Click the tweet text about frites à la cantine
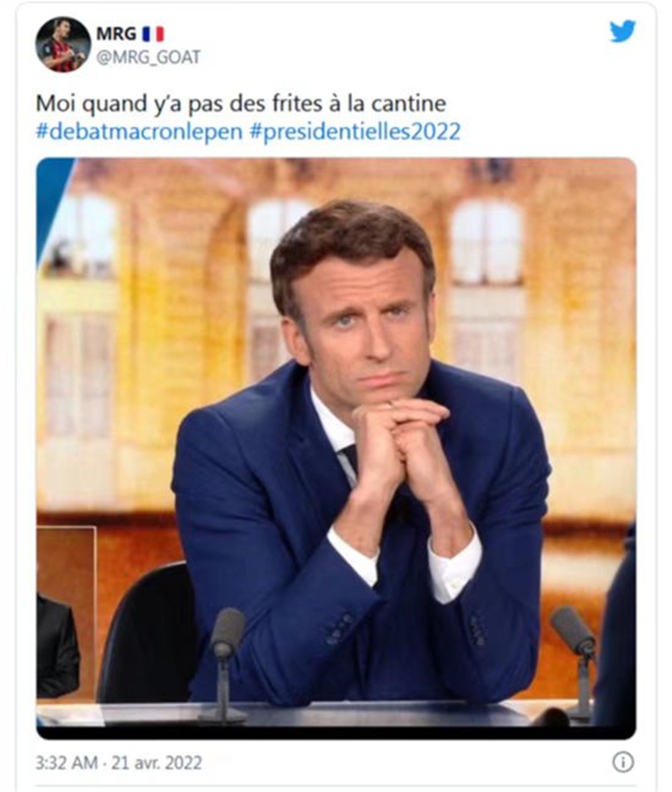 pyautogui.click(x=241, y=104)
